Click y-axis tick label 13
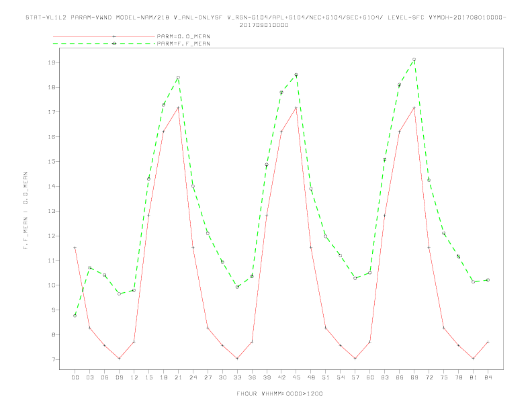The width and height of the screenshot is (532, 411). click(52, 211)
